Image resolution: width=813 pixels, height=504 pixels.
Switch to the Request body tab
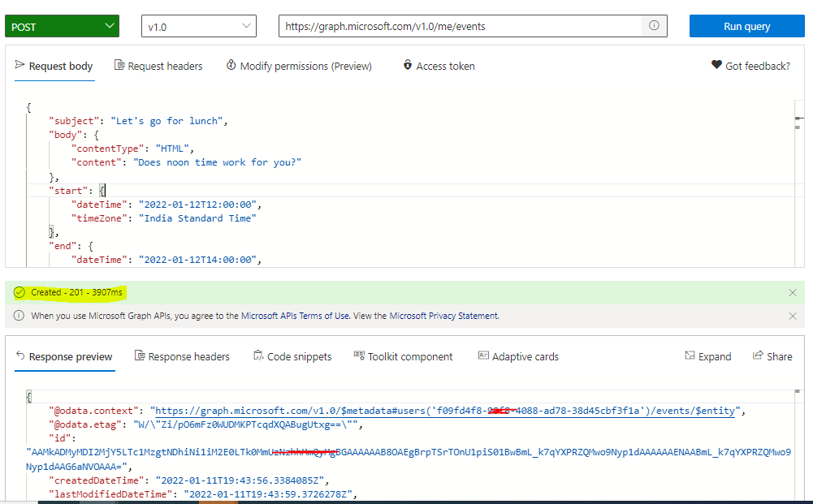(54, 66)
